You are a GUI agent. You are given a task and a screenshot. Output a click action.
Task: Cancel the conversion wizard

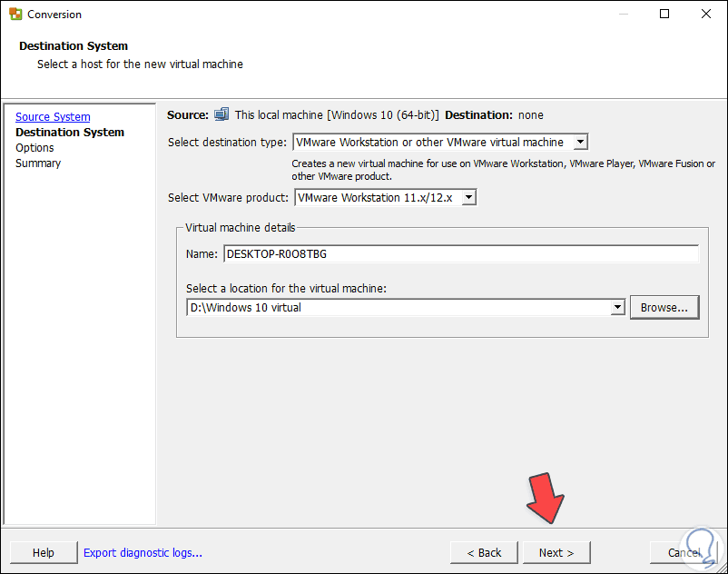pyautogui.click(x=684, y=552)
